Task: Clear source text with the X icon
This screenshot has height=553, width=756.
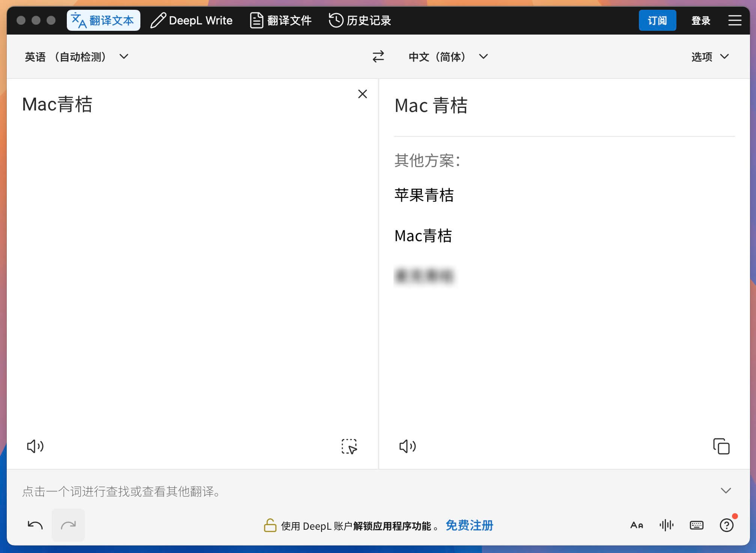Action: 362,94
